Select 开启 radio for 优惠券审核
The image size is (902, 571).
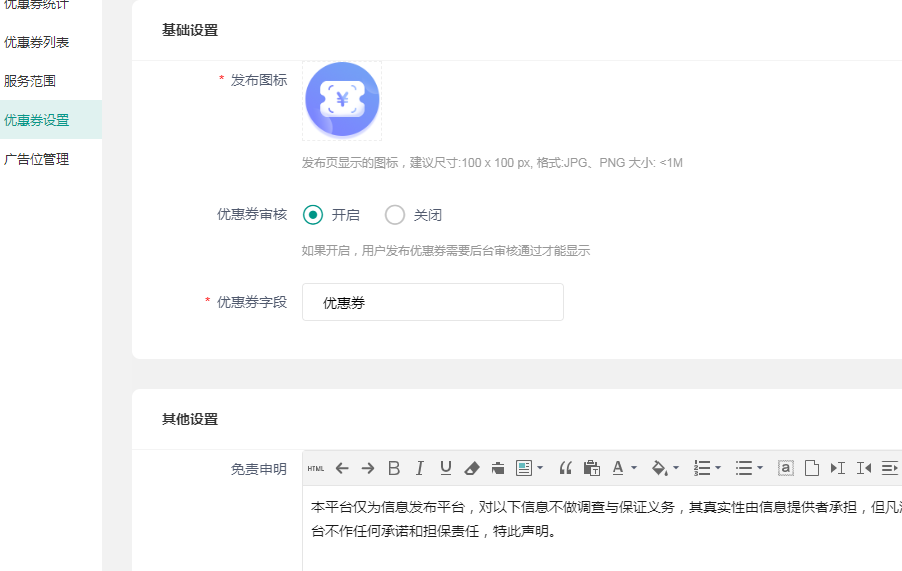pyautogui.click(x=313, y=215)
